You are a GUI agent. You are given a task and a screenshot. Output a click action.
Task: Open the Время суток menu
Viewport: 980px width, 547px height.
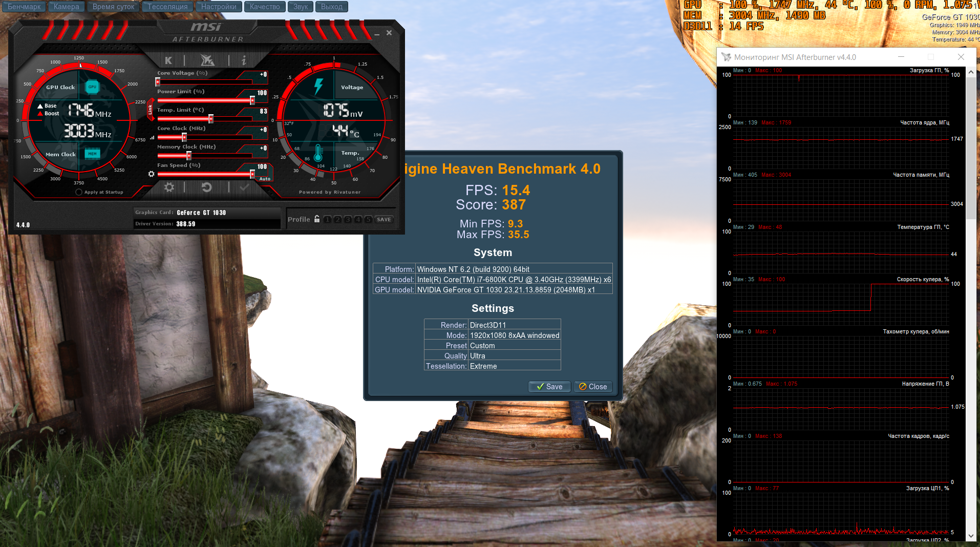[114, 7]
